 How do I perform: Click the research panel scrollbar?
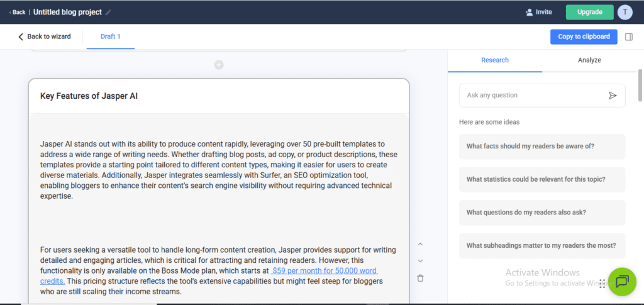click(640, 85)
